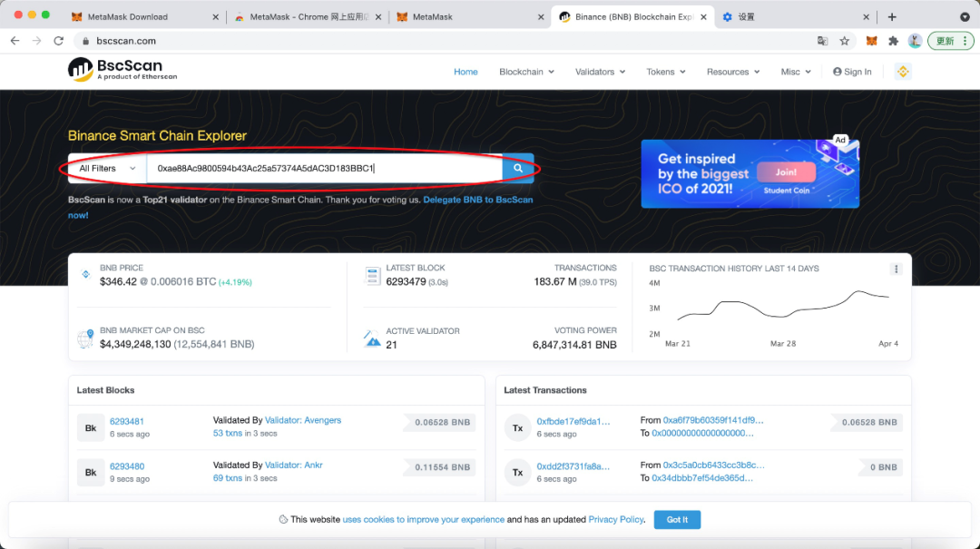The image size is (980, 549).
Task: Expand the Resources menu
Action: [733, 72]
